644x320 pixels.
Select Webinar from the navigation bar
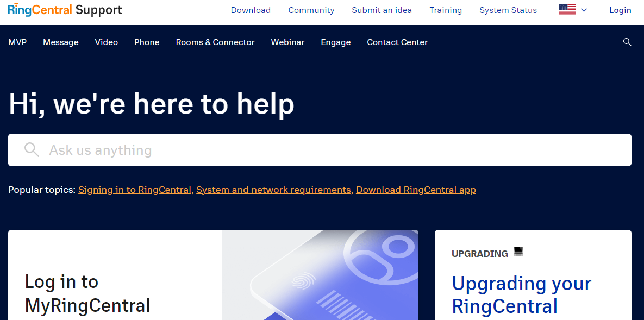point(287,42)
